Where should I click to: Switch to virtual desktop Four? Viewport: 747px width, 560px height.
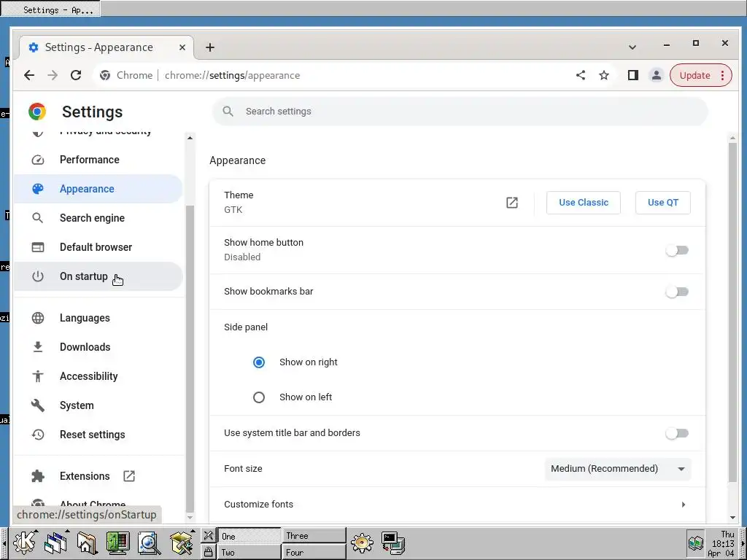314,552
